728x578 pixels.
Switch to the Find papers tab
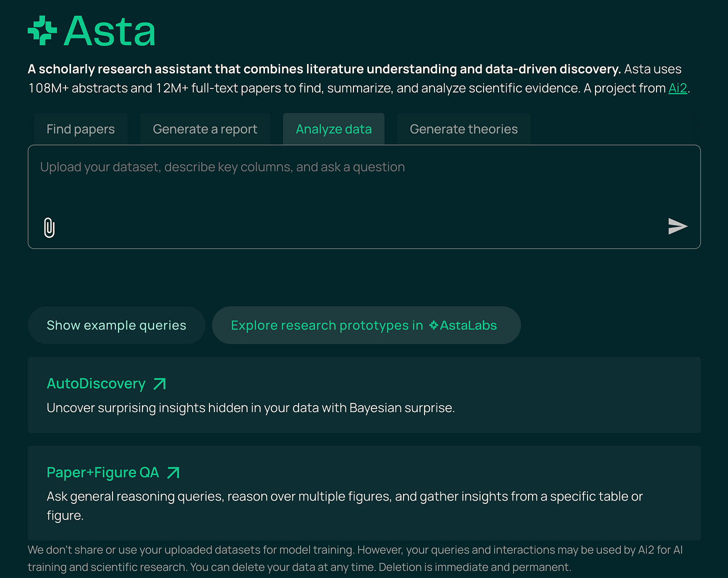80,129
